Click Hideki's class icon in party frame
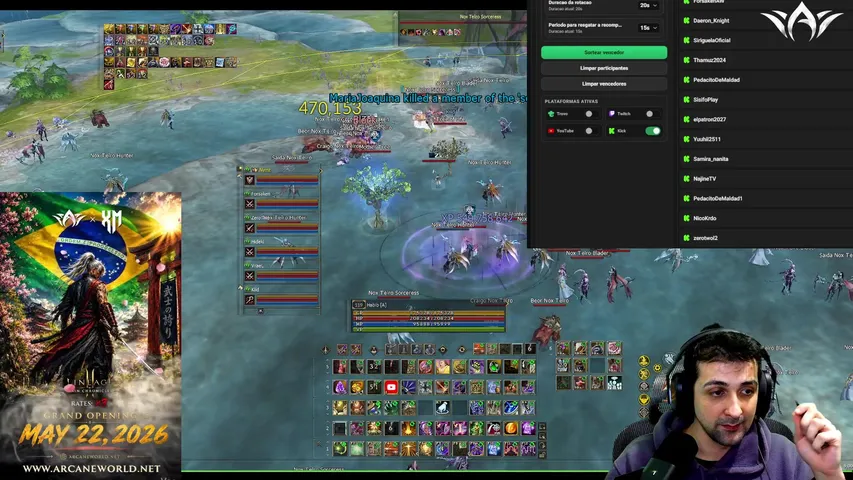Viewport: 853px width, 480px height. click(250, 252)
